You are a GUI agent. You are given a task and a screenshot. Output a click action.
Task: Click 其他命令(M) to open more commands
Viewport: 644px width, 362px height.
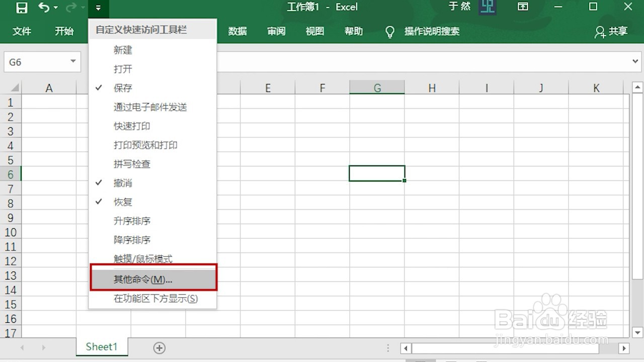tap(142, 279)
